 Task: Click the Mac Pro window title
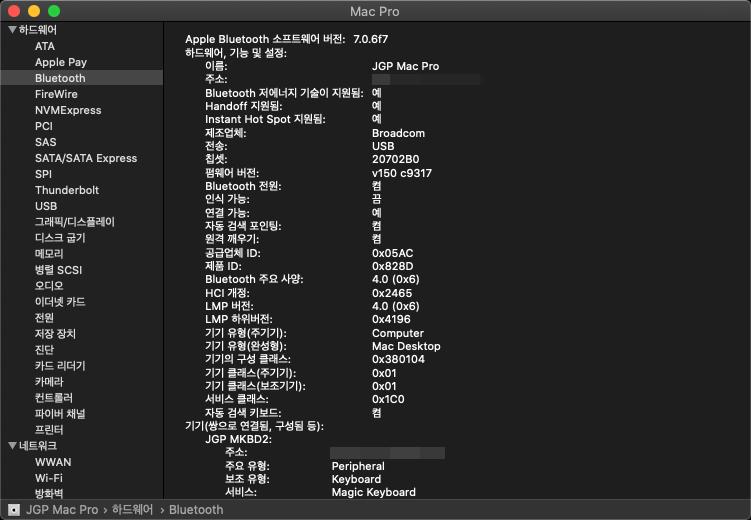pos(375,11)
